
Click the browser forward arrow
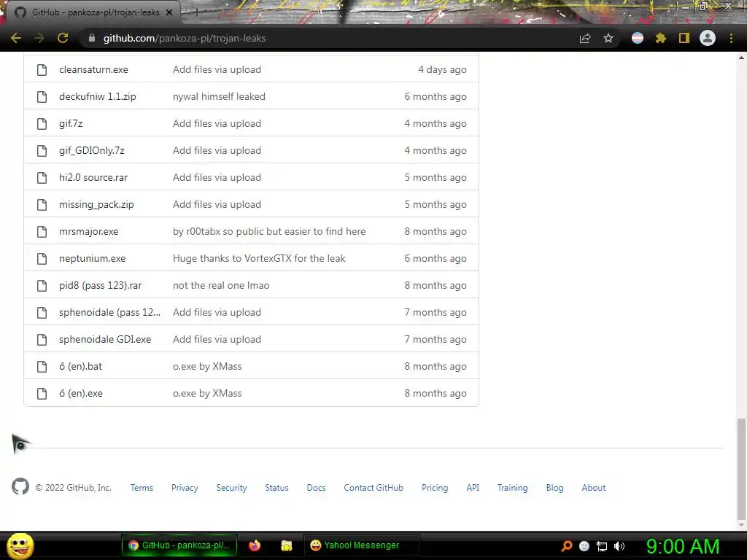39,38
